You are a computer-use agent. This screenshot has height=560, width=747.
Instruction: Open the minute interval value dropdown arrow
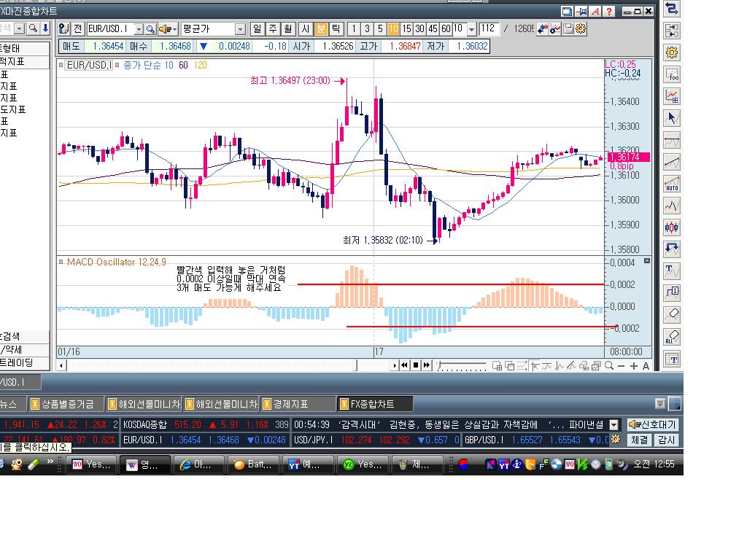pos(472,29)
